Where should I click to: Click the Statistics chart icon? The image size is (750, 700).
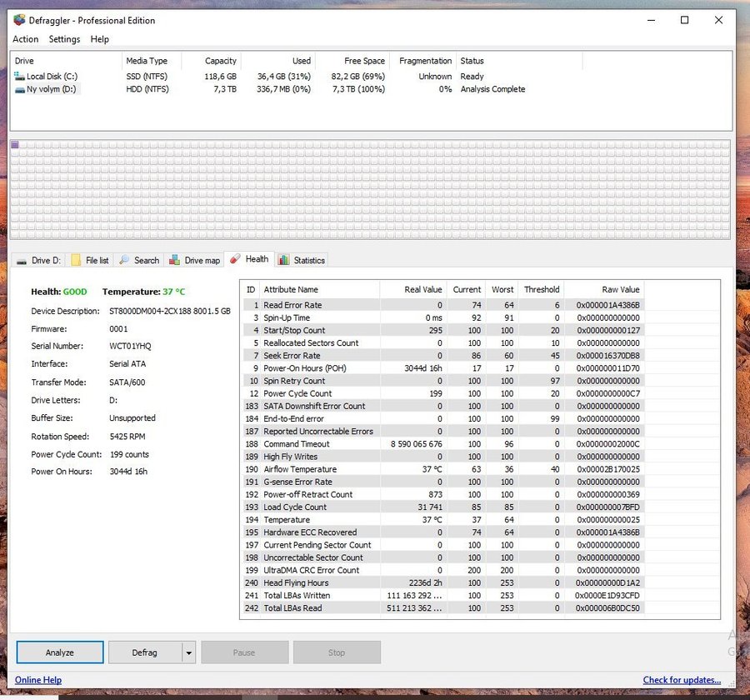pos(284,260)
